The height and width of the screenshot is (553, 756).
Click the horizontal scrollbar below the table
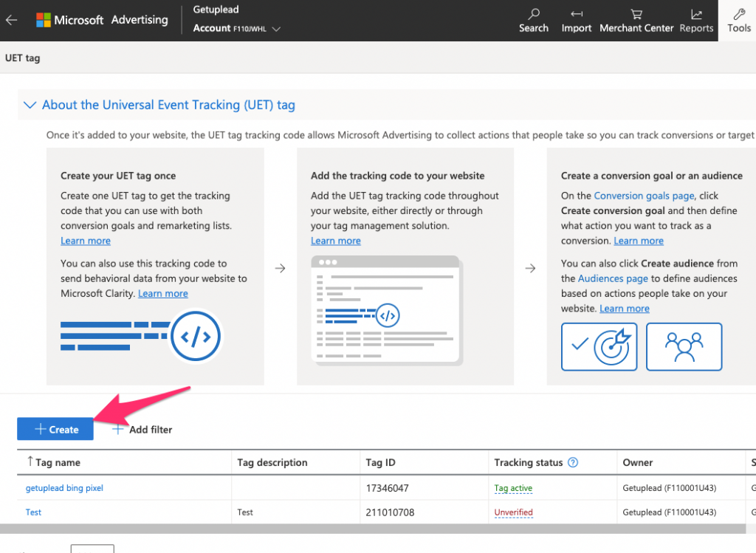click(x=373, y=529)
